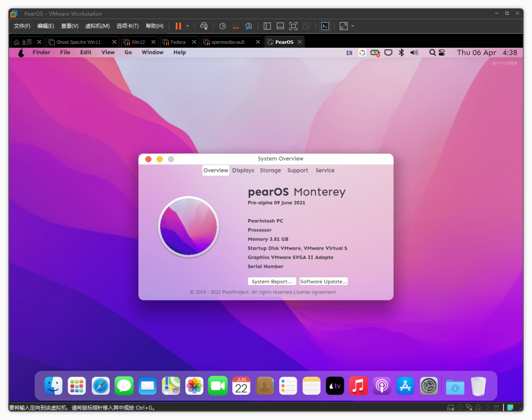Toggle VMware full screen mode icon
This screenshot has width=532, height=420.
click(x=293, y=26)
